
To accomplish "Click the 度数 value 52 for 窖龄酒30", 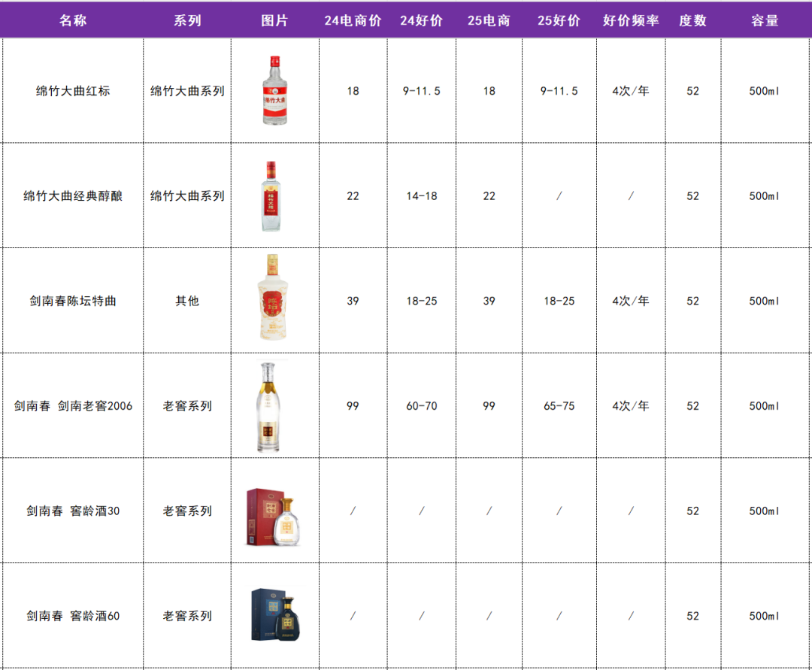I will [x=693, y=511].
